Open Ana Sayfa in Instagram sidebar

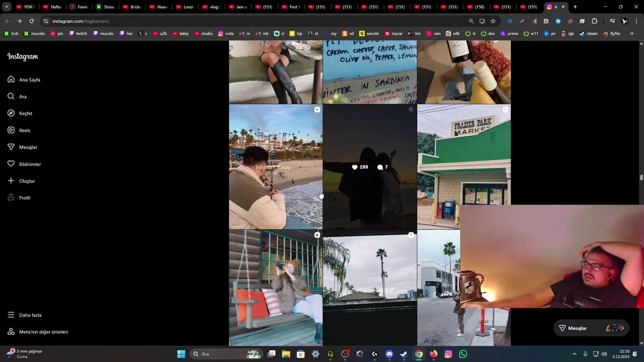[24, 79]
